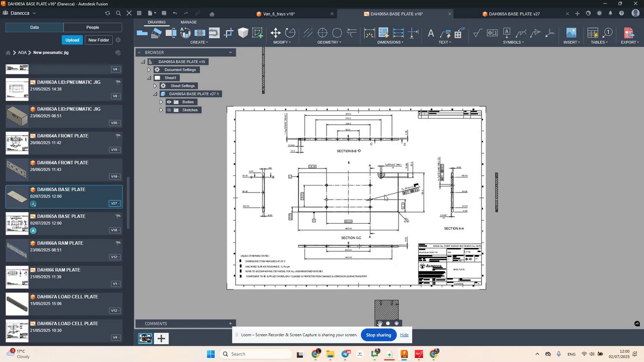
Task: Open the CREATE dropdown menu
Action: [x=199, y=42]
